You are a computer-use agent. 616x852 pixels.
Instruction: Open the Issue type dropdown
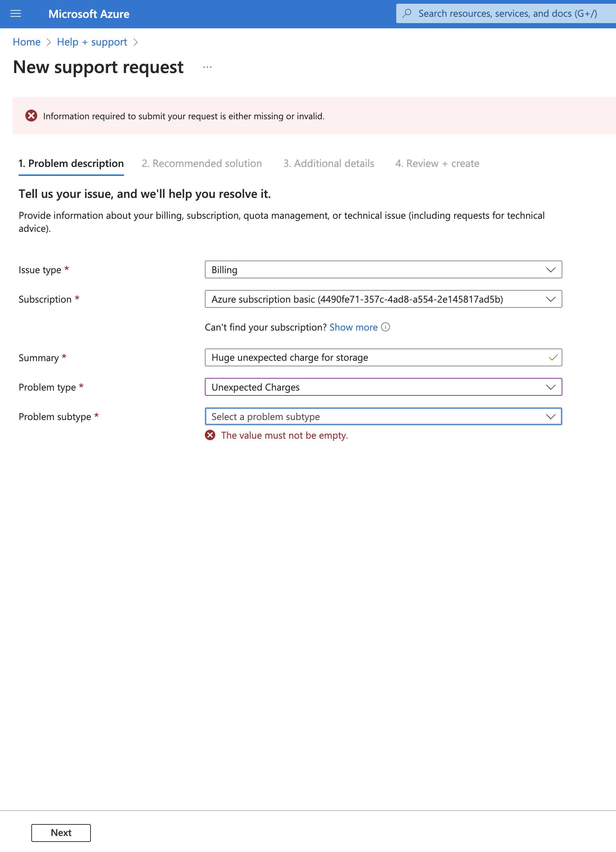383,270
